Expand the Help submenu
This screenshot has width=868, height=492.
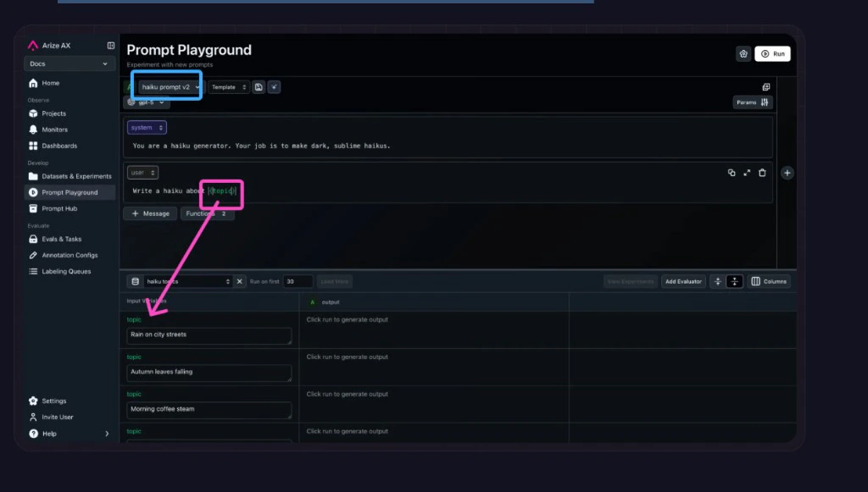click(70, 434)
